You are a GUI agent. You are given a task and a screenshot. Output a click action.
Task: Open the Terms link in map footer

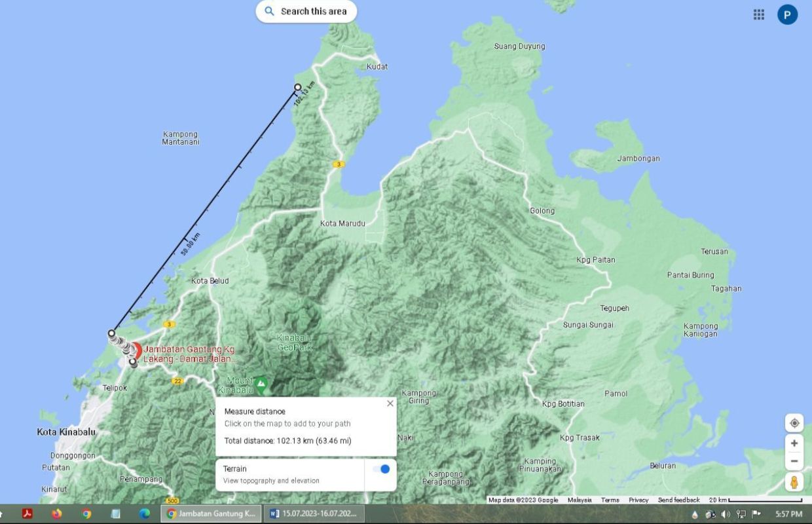(x=610, y=500)
